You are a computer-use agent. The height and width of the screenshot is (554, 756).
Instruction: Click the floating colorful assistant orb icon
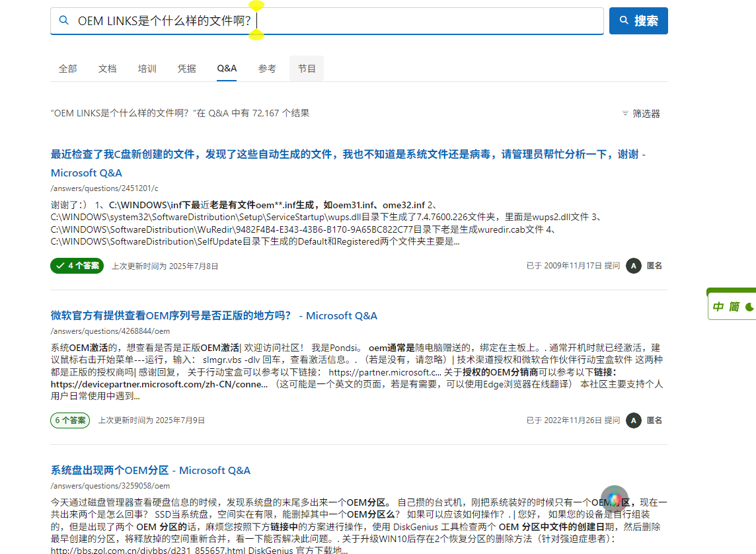(615, 499)
